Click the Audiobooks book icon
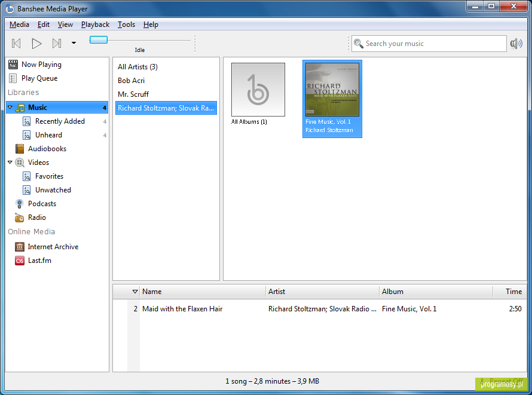This screenshot has width=532, height=395. tap(20, 149)
